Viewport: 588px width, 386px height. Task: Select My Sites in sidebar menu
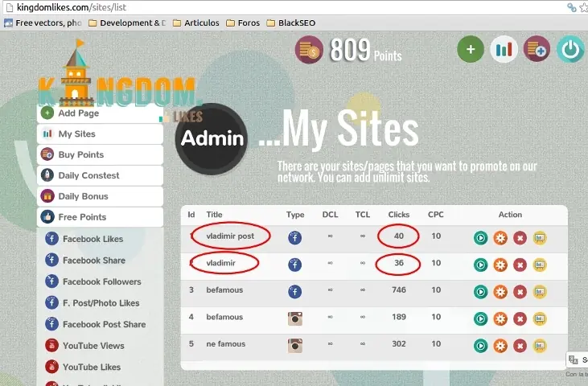[100, 133]
